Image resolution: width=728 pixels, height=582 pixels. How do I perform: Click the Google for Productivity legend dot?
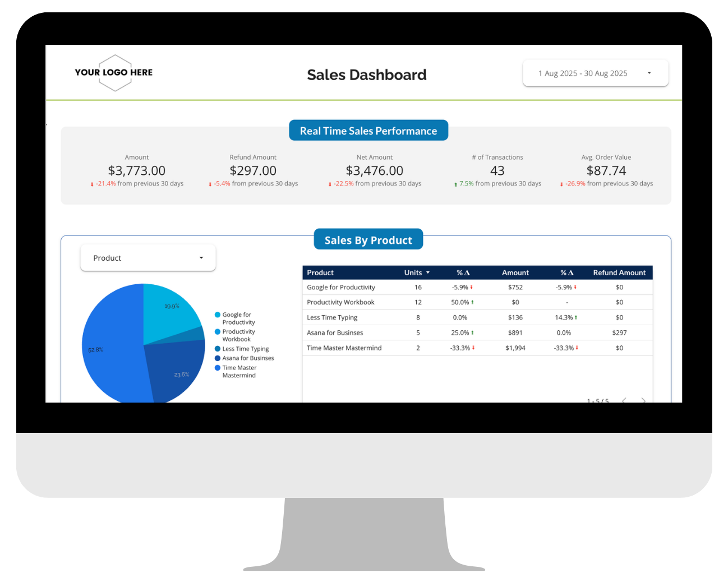pos(218,315)
